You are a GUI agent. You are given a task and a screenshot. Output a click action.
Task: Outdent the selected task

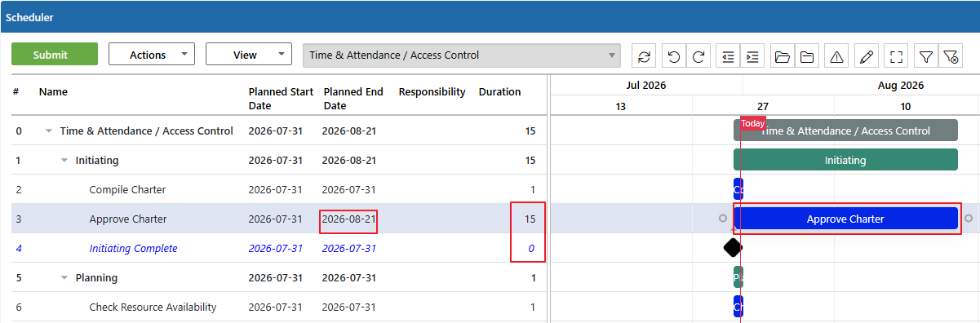coord(729,55)
